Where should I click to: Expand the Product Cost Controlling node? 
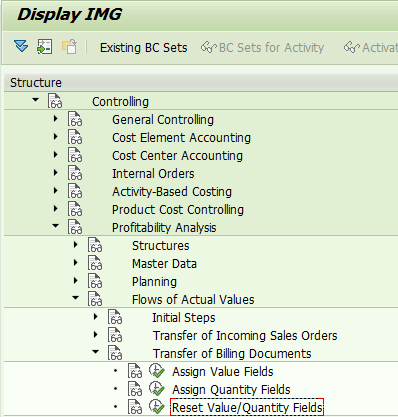(x=56, y=209)
